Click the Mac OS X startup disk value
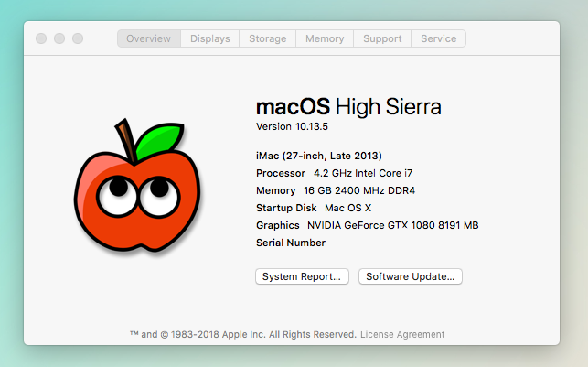 click(348, 208)
